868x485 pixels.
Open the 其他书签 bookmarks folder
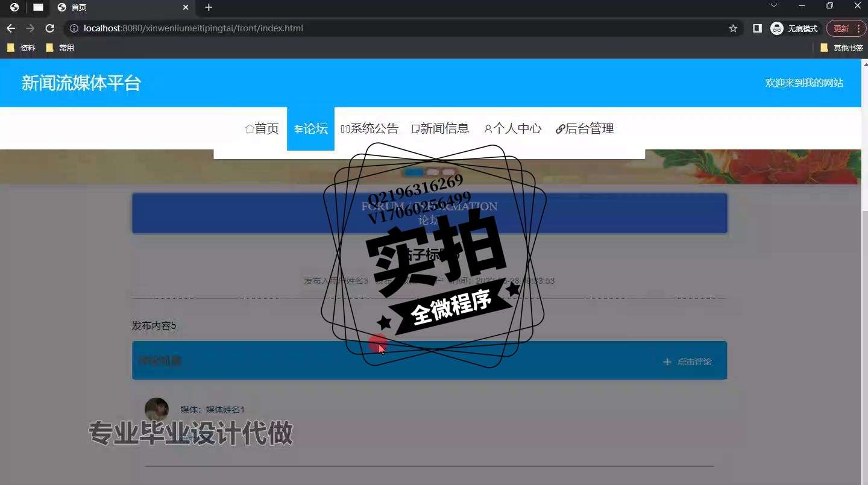(x=841, y=48)
